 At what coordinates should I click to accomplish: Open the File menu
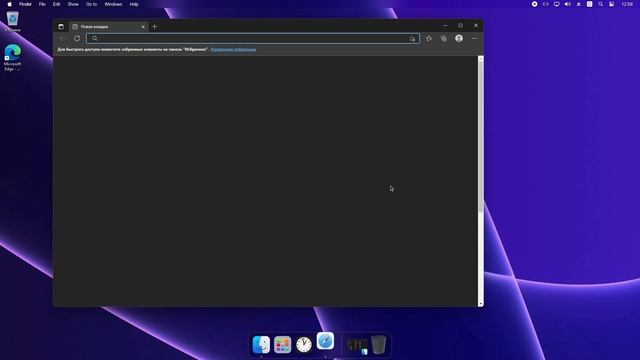[42, 4]
